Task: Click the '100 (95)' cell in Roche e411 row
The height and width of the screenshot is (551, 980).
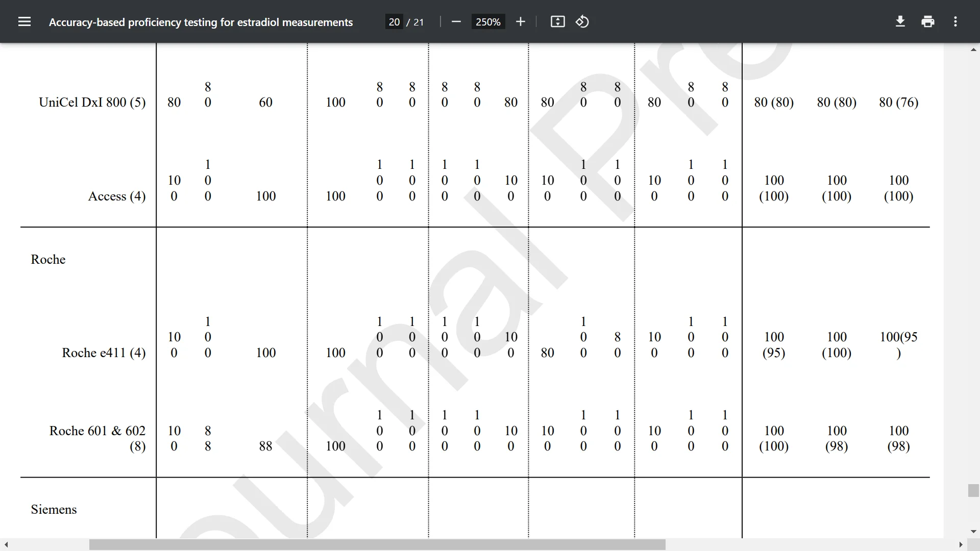Action: pyautogui.click(x=774, y=344)
